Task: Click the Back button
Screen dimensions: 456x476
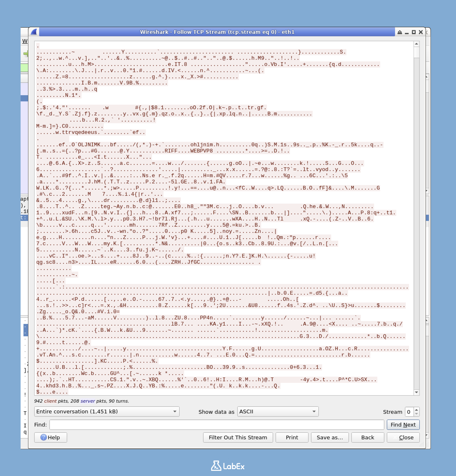Action: (367, 437)
